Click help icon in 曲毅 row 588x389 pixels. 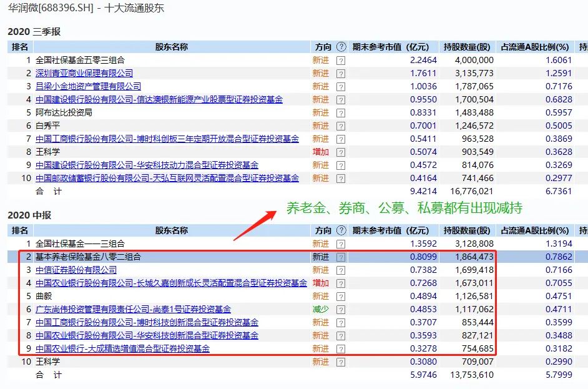pos(340,297)
